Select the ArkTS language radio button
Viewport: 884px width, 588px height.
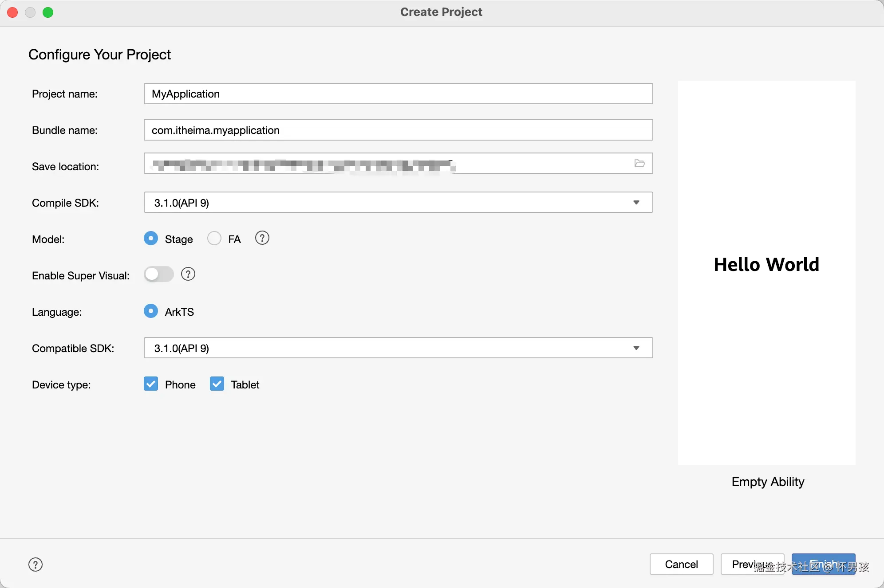151,311
